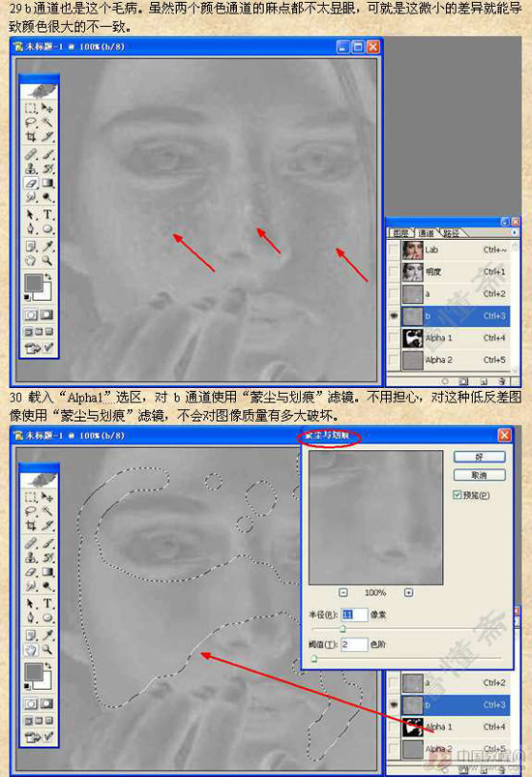Viewport: 532px width, 777px height.
Task: Switch to the 图层 layers tab
Action: click(x=400, y=233)
